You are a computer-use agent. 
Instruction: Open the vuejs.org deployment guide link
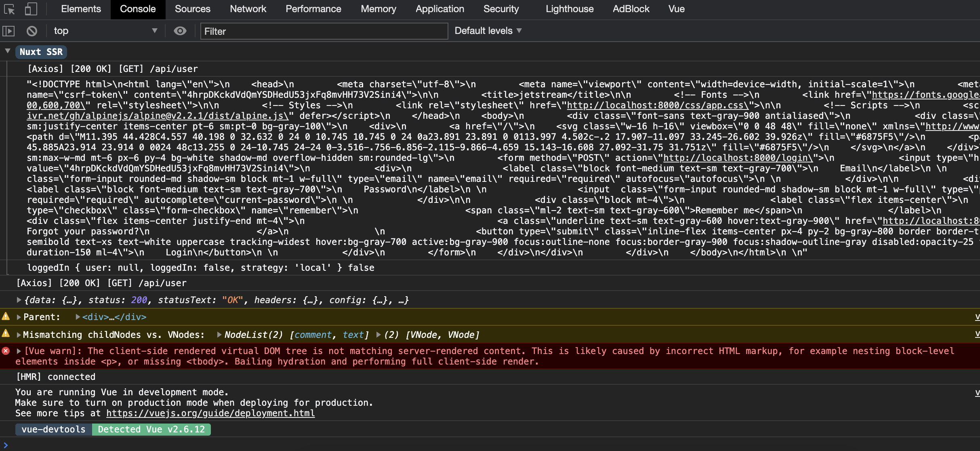[210, 413]
